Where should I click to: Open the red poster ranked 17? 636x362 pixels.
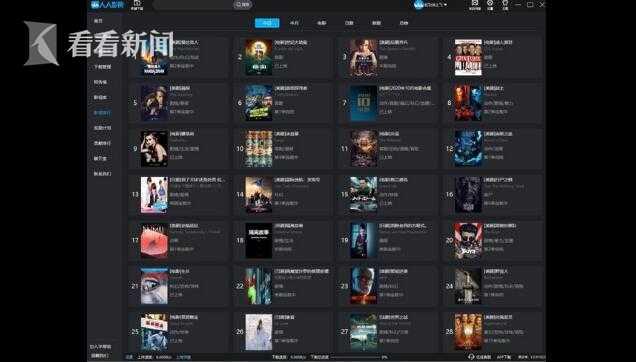point(154,240)
